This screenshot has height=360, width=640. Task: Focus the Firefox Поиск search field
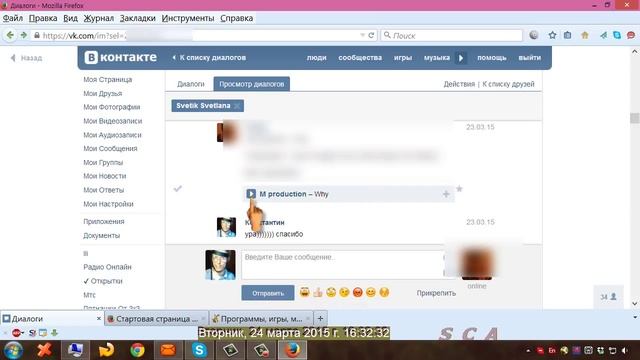452,36
